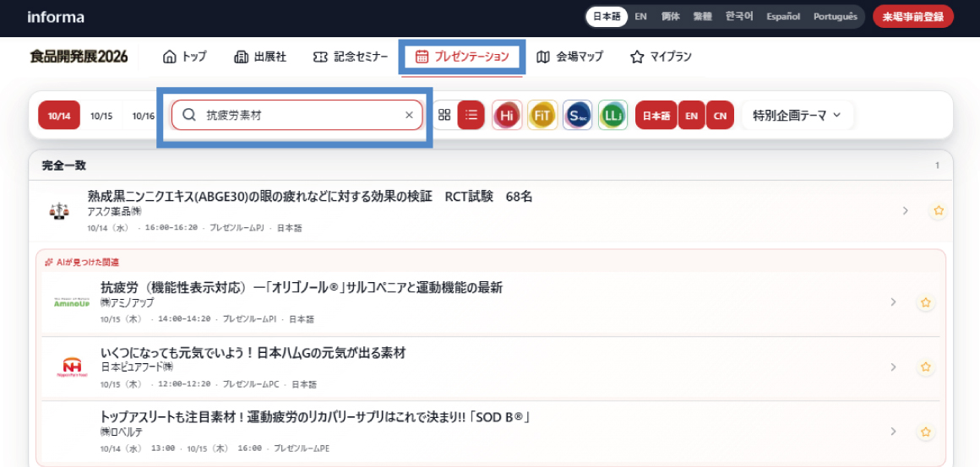Click the 日本ピュアフード㈱ company name
The height and width of the screenshot is (467, 980).
coord(137,367)
